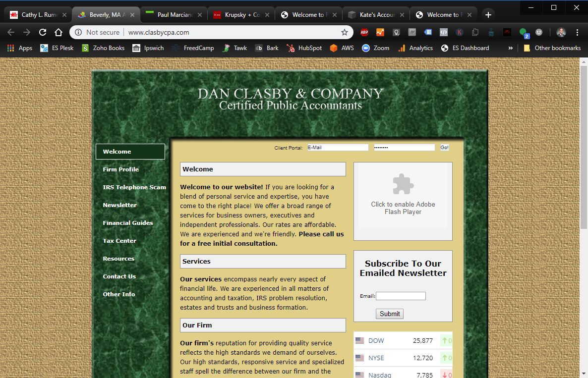Select the Welcome sidebar menu item
This screenshot has width=588, height=378.
pyautogui.click(x=130, y=152)
